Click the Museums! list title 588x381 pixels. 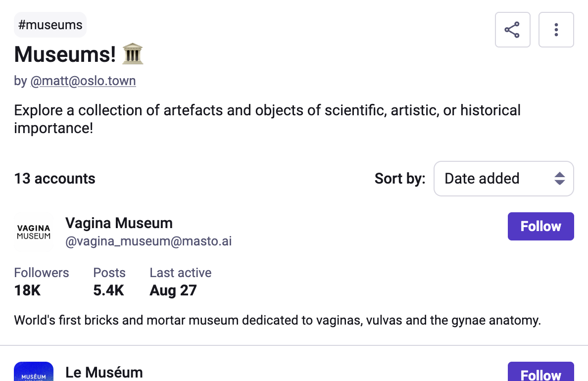click(65, 54)
